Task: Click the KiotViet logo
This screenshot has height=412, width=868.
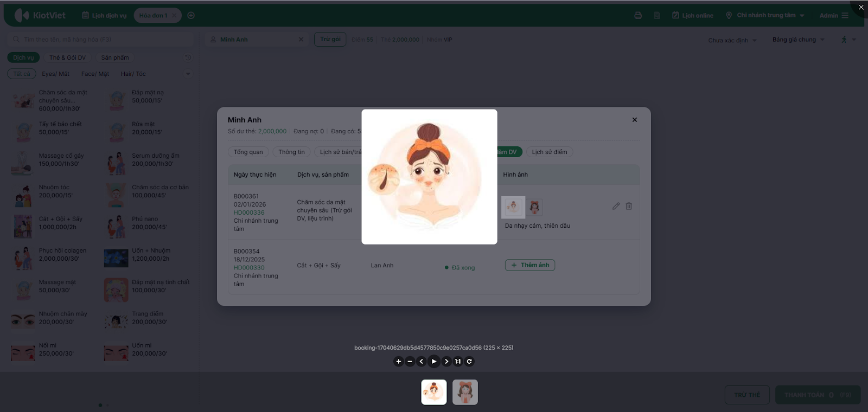Action: point(40,15)
